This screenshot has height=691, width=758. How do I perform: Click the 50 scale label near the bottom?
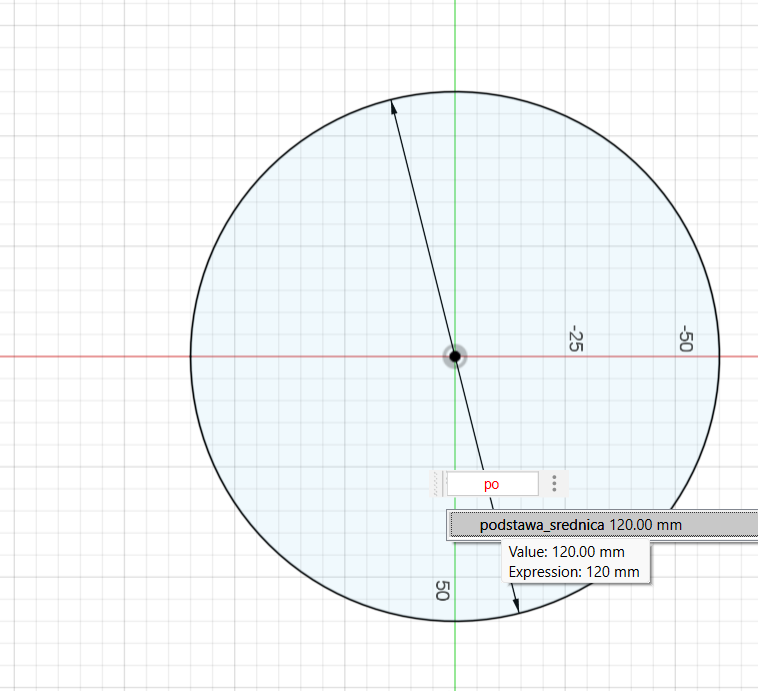click(x=440, y=590)
